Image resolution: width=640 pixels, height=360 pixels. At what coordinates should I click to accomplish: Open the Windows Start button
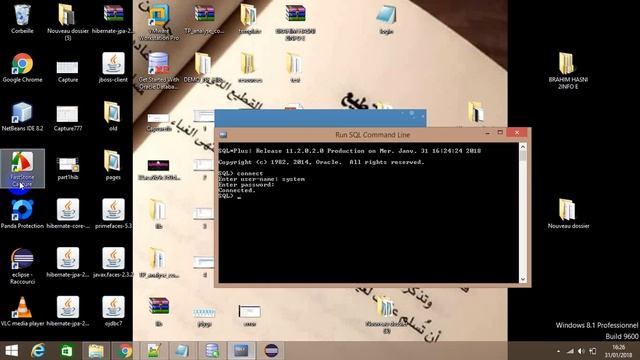point(11,351)
